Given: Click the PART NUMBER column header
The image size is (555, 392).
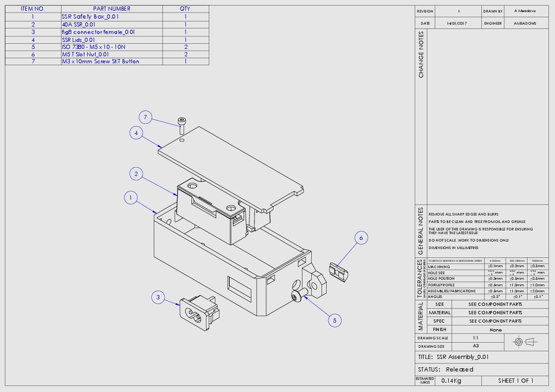Looking at the screenshot, I should coord(112,9).
